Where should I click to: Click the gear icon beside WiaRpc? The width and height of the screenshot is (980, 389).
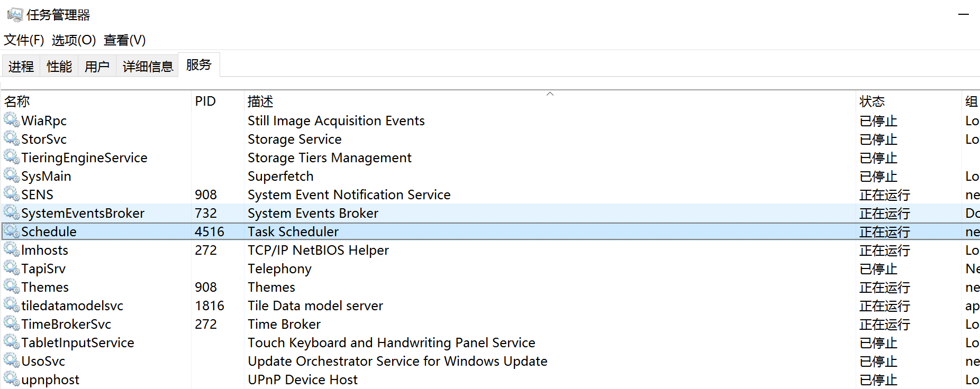pyautogui.click(x=12, y=120)
